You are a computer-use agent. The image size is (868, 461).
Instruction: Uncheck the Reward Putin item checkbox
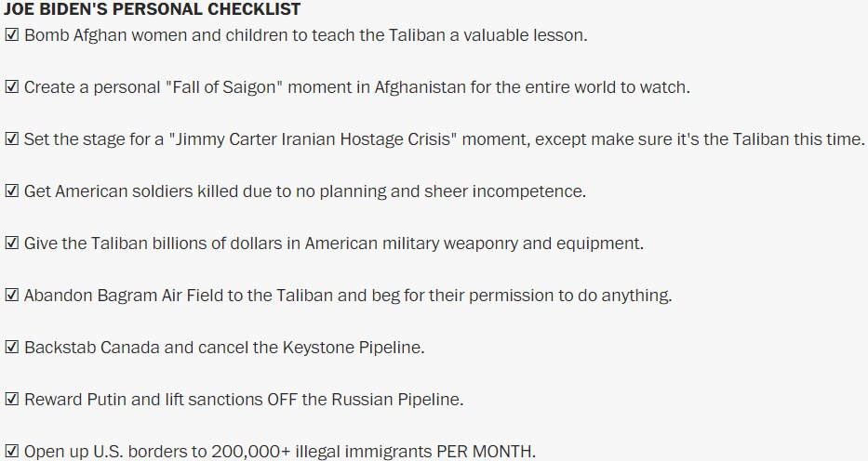coord(12,400)
